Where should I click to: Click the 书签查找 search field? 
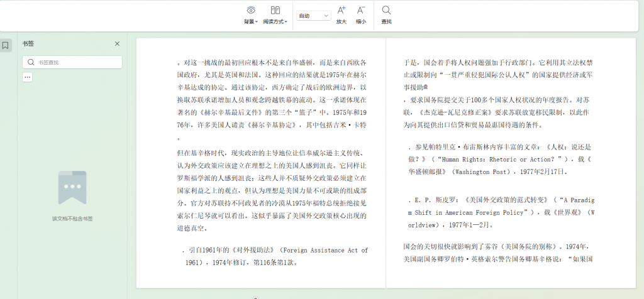(x=72, y=62)
